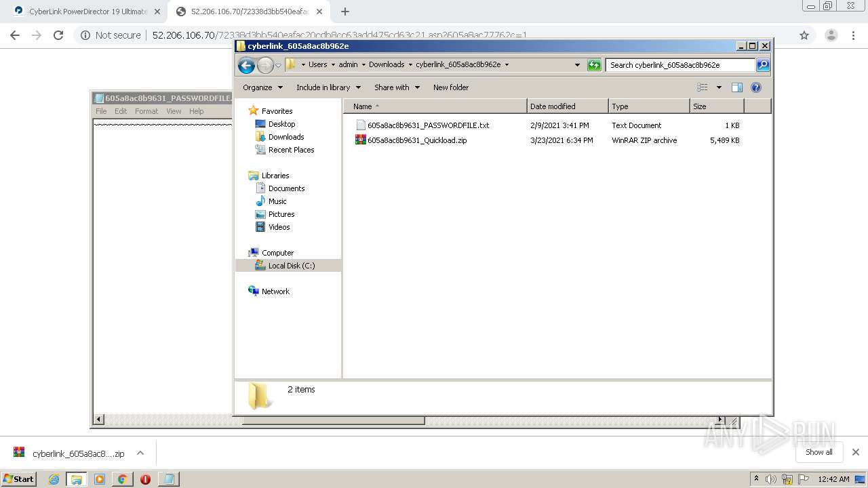Launch Internet Explorer from taskbar
Image resolution: width=868 pixels, height=488 pixels.
[x=54, y=479]
